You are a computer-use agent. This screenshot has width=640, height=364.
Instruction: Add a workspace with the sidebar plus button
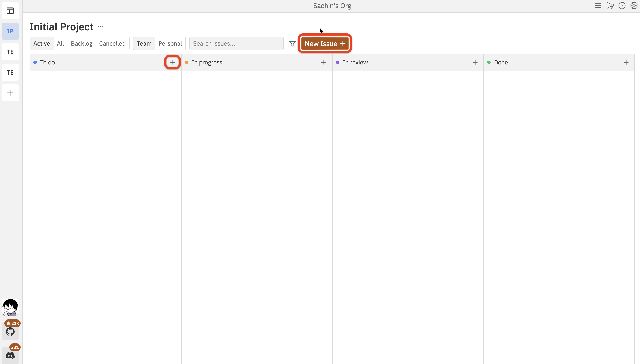pyautogui.click(x=10, y=93)
